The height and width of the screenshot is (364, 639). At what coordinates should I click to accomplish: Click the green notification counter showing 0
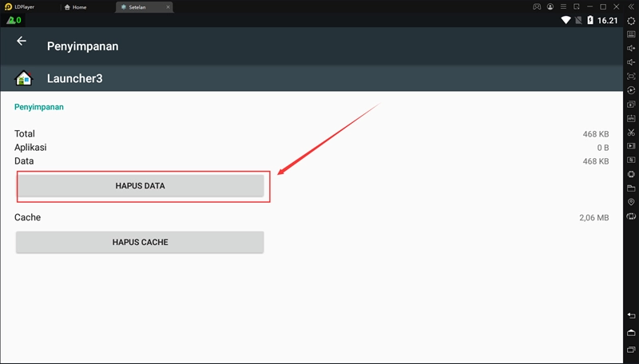pyautogui.click(x=14, y=20)
